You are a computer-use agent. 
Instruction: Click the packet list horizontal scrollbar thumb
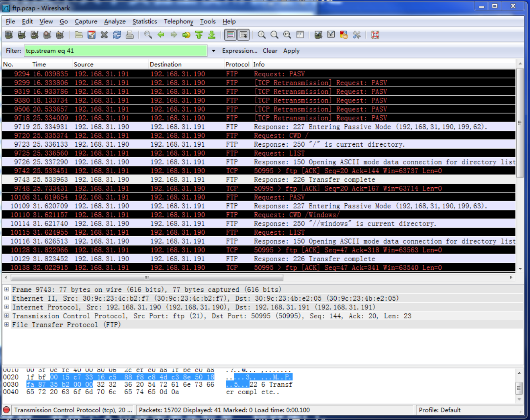pos(147,278)
